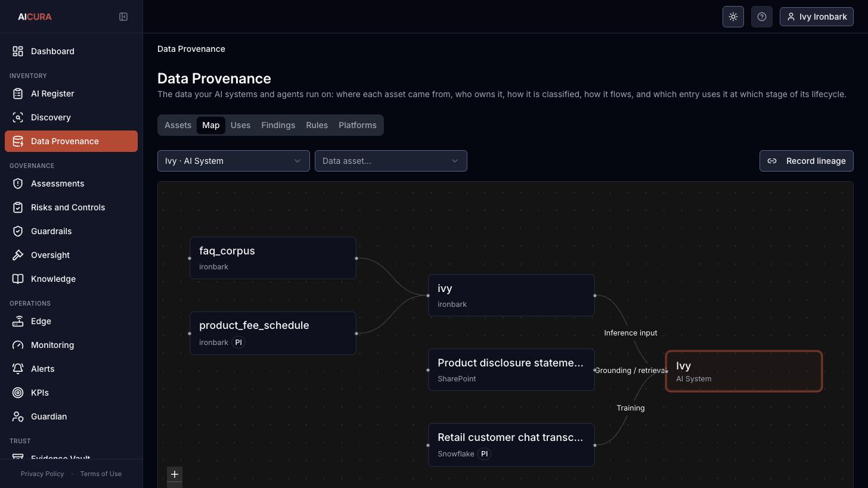Viewport: 868px width, 488px height.
Task: Select the product_fee_schedule node
Action: pyautogui.click(x=273, y=333)
